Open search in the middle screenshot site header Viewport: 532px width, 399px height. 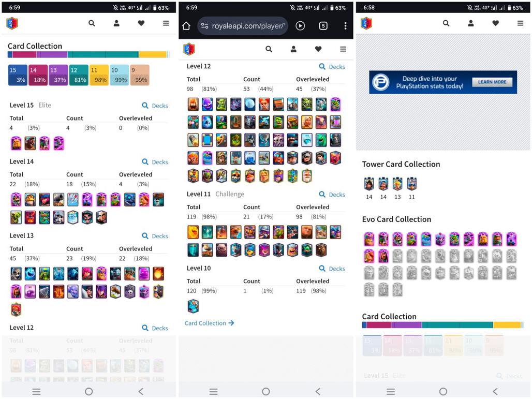coord(269,49)
